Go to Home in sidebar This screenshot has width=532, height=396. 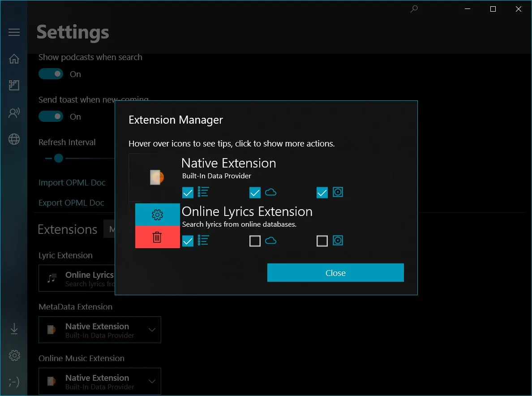[x=14, y=59]
